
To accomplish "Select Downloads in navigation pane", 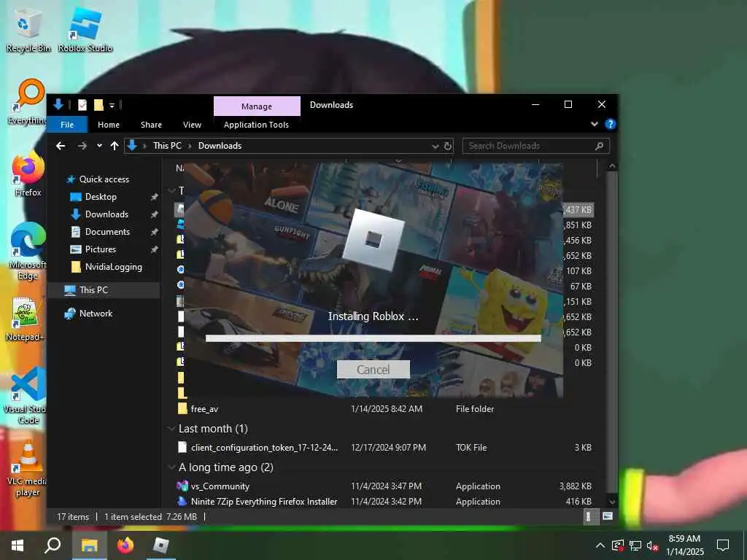I will point(107,214).
